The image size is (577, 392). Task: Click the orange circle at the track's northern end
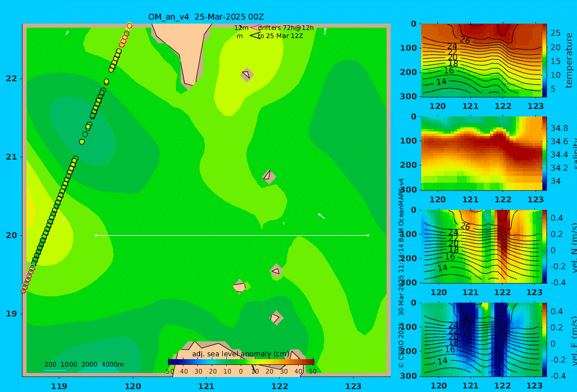[129, 26]
